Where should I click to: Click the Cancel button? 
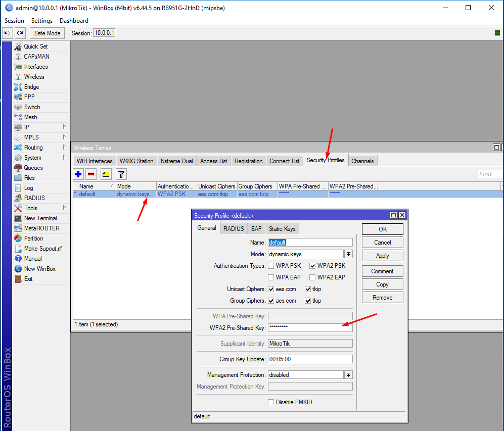tap(383, 243)
